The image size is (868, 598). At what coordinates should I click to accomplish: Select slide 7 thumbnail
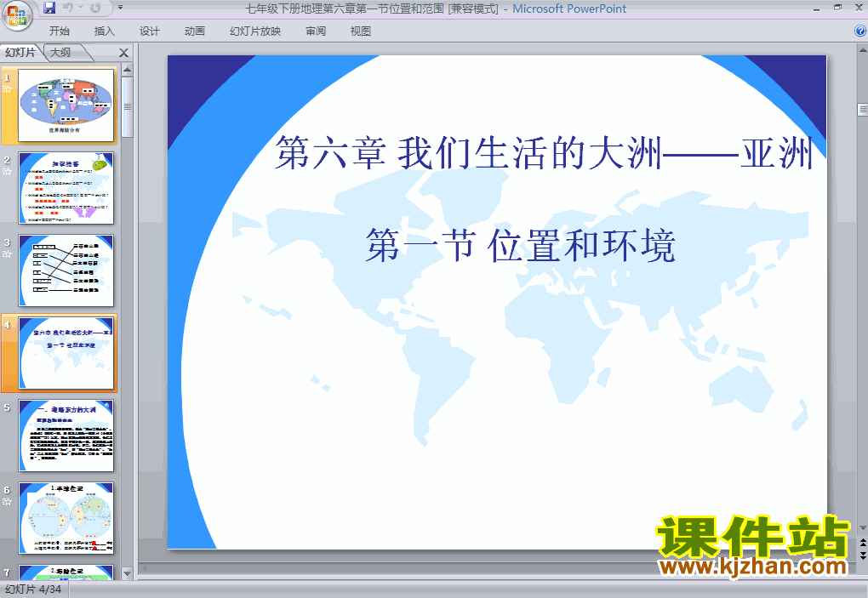point(66,572)
